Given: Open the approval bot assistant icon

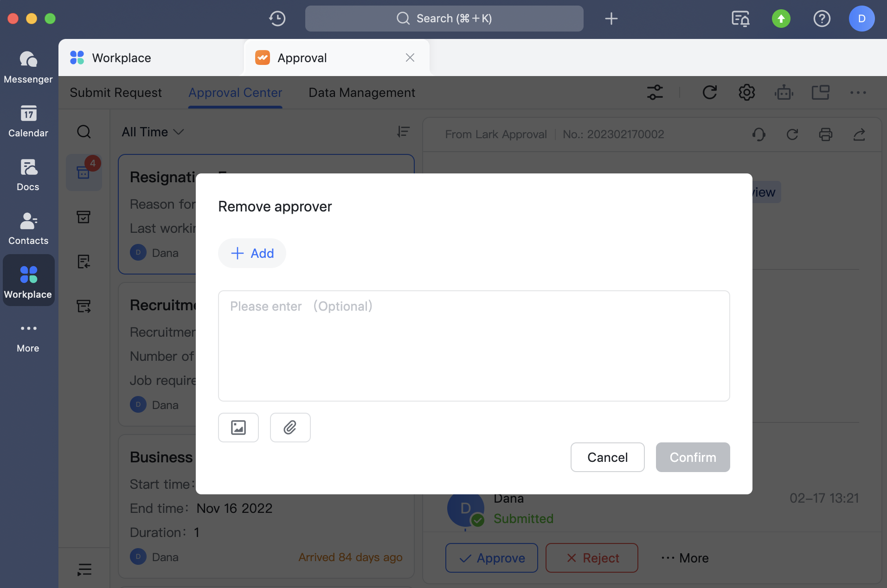Looking at the screenshot, I should click(784, 92).
